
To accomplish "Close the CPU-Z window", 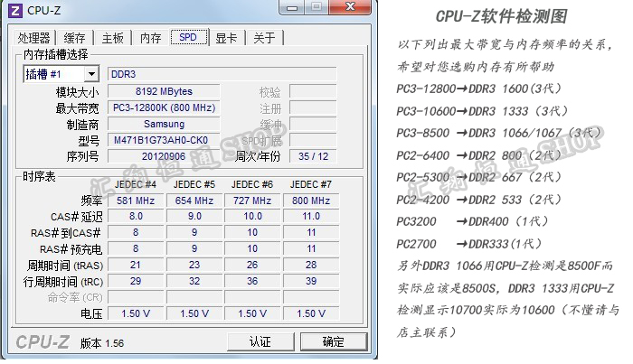I will click(x=350, y=7).
